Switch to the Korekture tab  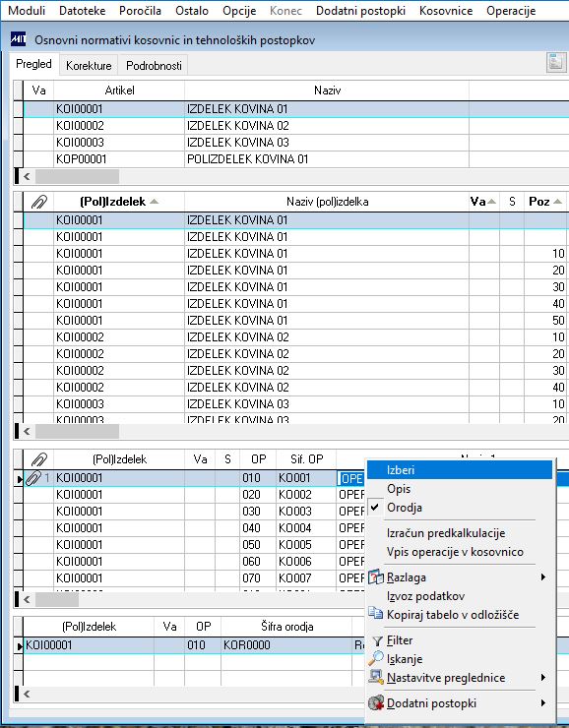[x=89, y=66]
